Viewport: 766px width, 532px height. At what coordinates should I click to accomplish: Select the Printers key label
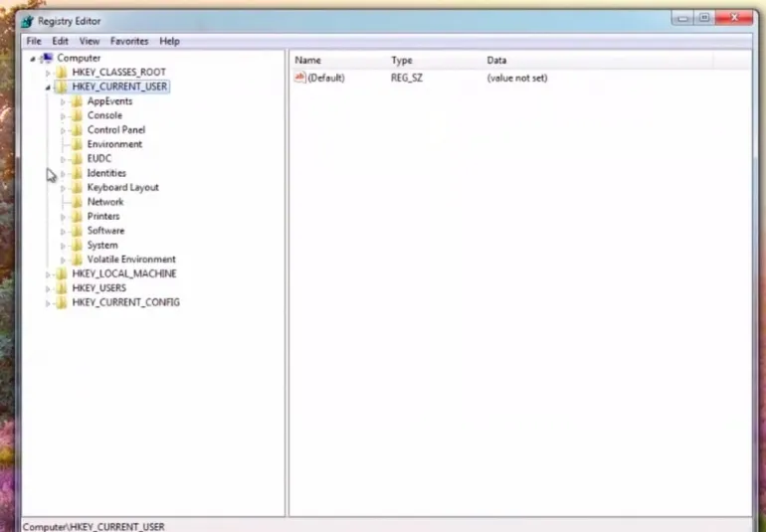[x=103, y=216]
